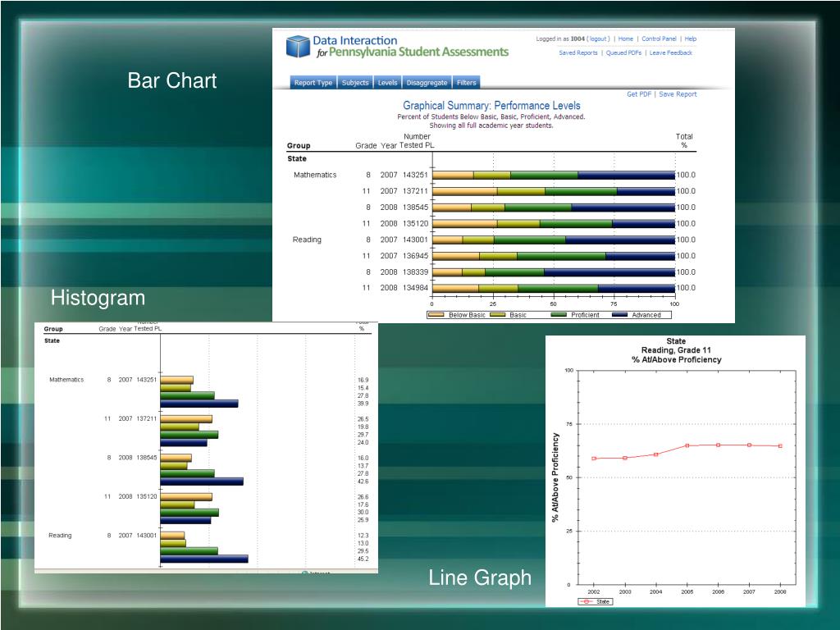The image size is (840, 630).
Task: Click the Below Basic legend swatch
Action: coord(436,314)
